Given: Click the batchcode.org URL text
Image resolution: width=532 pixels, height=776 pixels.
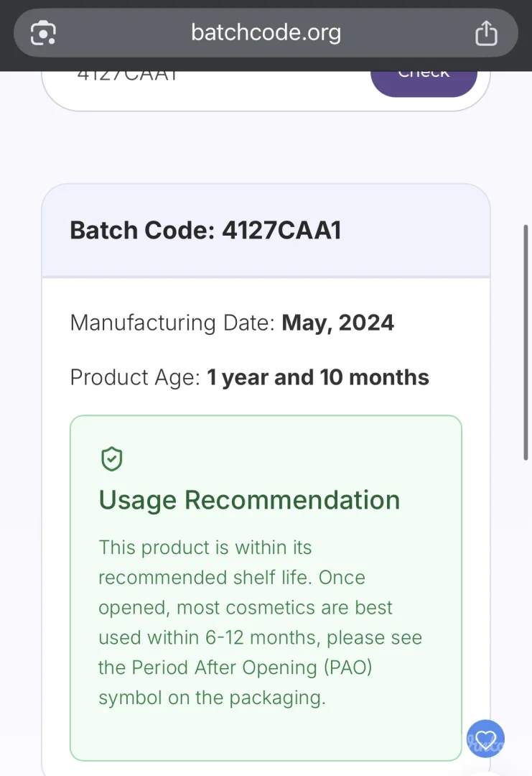Looking at the screenshot, I should (266, 32).
